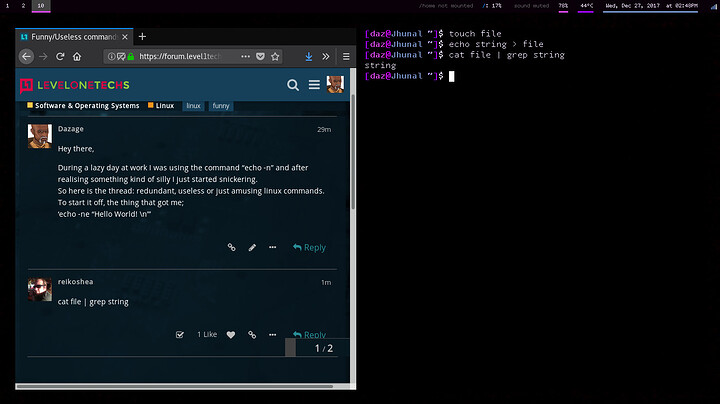Copy link to reikoshea's post
Screen dimensions: 720x404
[x=252, y=335]
